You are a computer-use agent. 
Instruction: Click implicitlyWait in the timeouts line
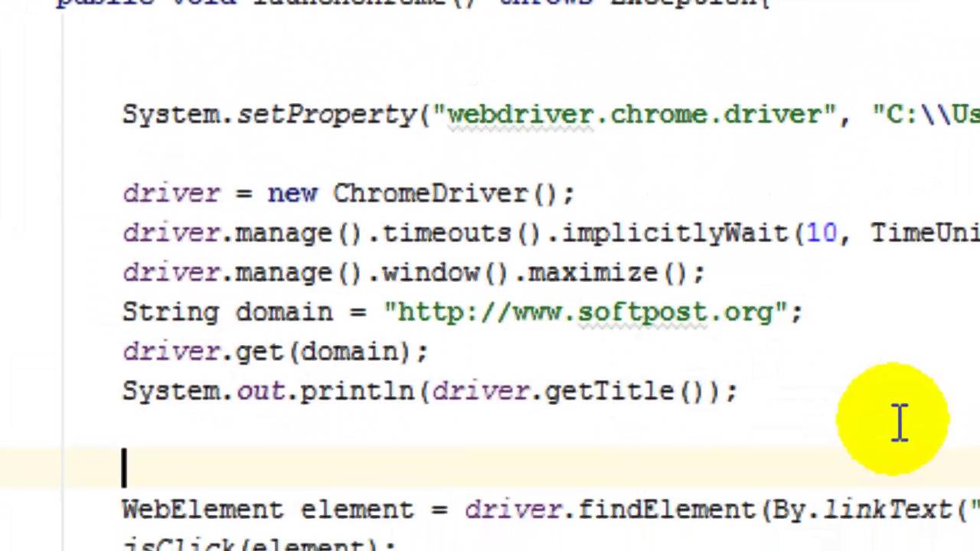click(x=675, y=233)
